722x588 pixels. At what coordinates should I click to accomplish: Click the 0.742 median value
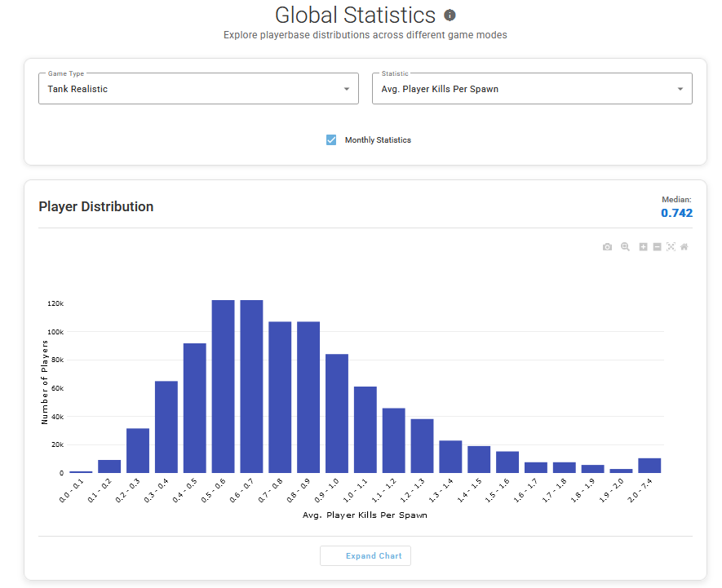tap(676, 213)
